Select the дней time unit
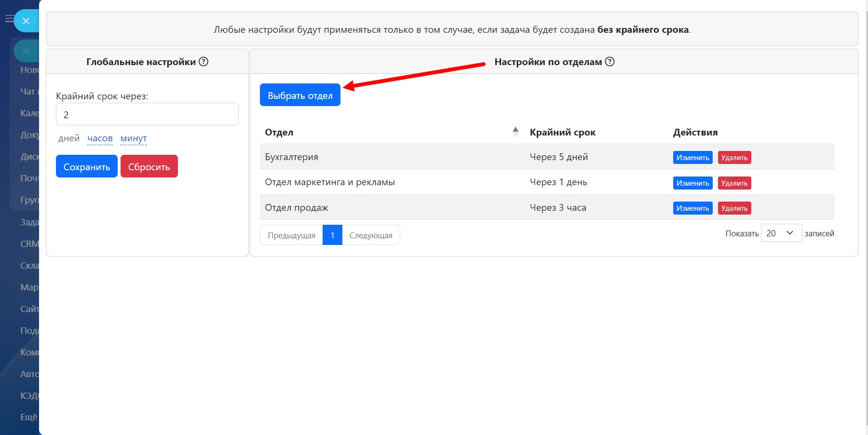Image resolution: width=868 pixels, height=435 pixels. coord(69,138)
